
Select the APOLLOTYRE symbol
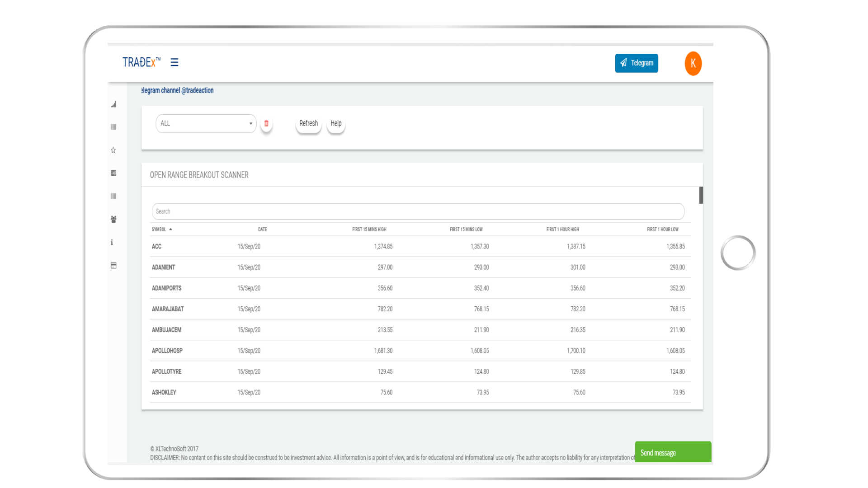coord(166,371)
